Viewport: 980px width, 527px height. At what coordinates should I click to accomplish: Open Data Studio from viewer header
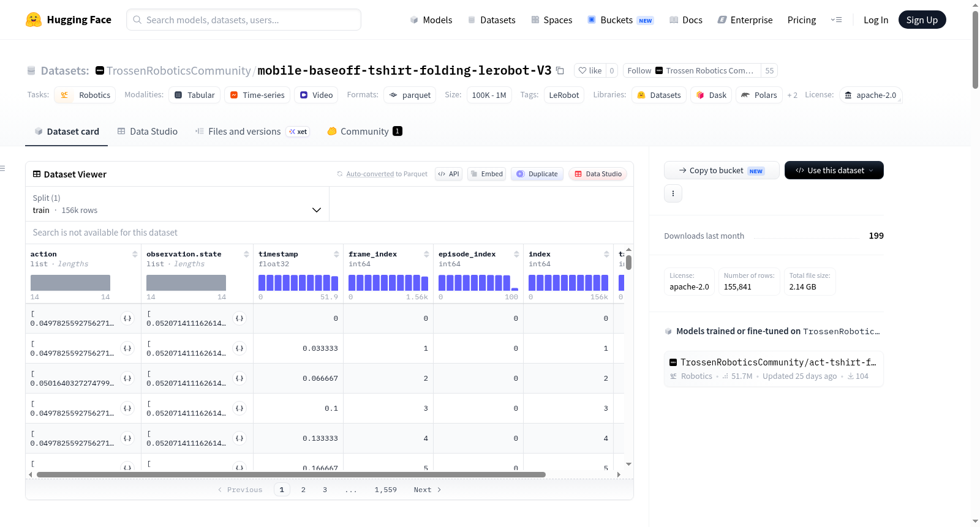[x=598, y=174]
